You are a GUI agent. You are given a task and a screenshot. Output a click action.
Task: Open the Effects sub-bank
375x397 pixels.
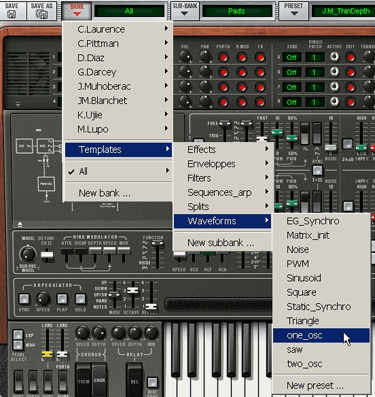click(x=222, y=150)
